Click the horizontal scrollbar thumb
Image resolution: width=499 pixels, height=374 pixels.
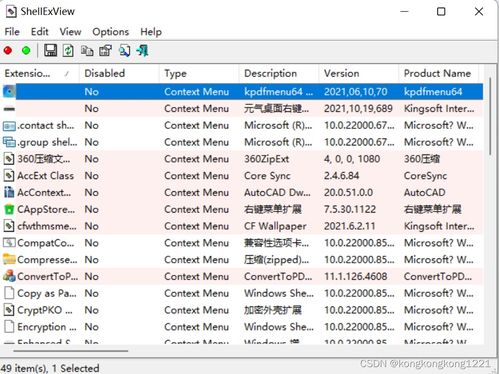point(71,351)
